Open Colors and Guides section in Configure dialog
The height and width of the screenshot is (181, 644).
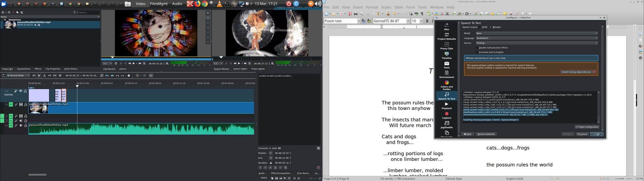446,85
